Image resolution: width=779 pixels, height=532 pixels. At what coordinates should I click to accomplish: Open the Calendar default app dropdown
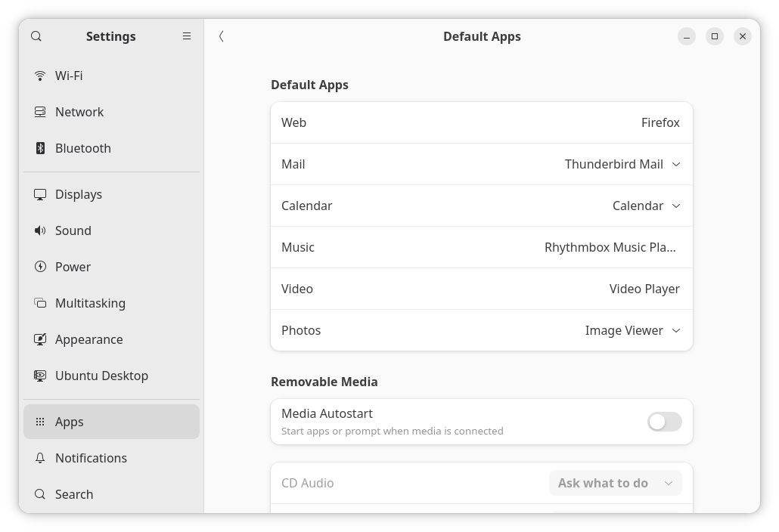click(646, 206)
